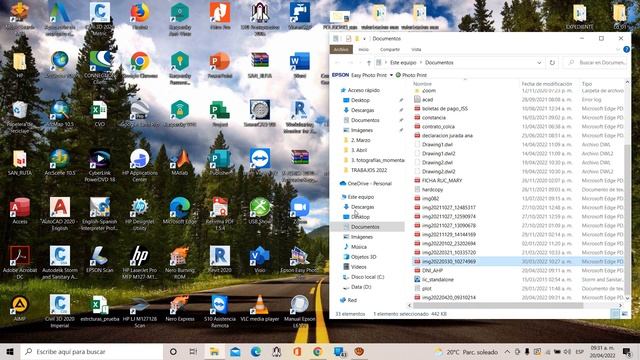
Task: Launch Access desktop shortcut
Action: click(20, 211)
